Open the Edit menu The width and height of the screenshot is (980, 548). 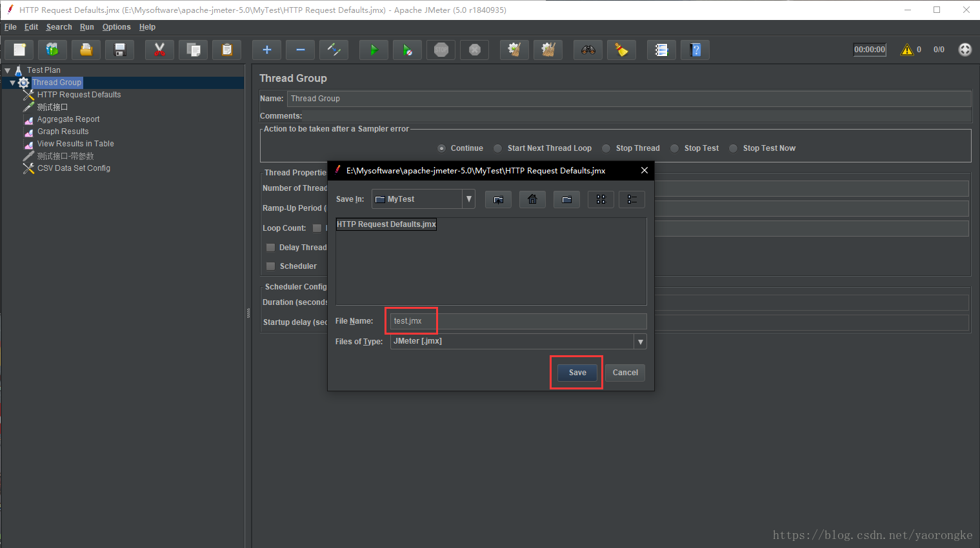coord(31,27)
